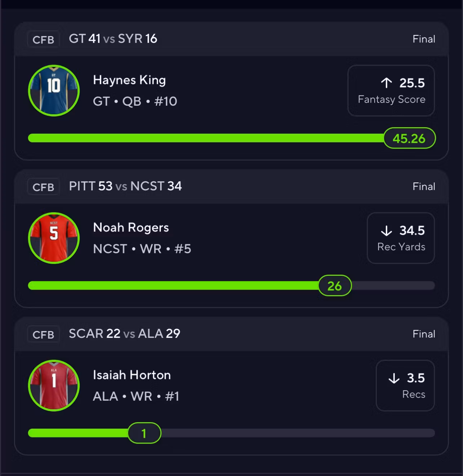Click the 26 progress bar marker
The width and height of the screenshot is (463, 476).
pyautogui.click(x=335, y=286)
